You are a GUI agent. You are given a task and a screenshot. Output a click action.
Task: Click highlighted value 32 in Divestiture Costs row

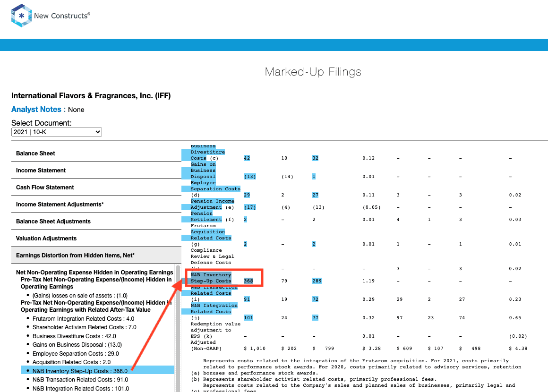[315, 158]
